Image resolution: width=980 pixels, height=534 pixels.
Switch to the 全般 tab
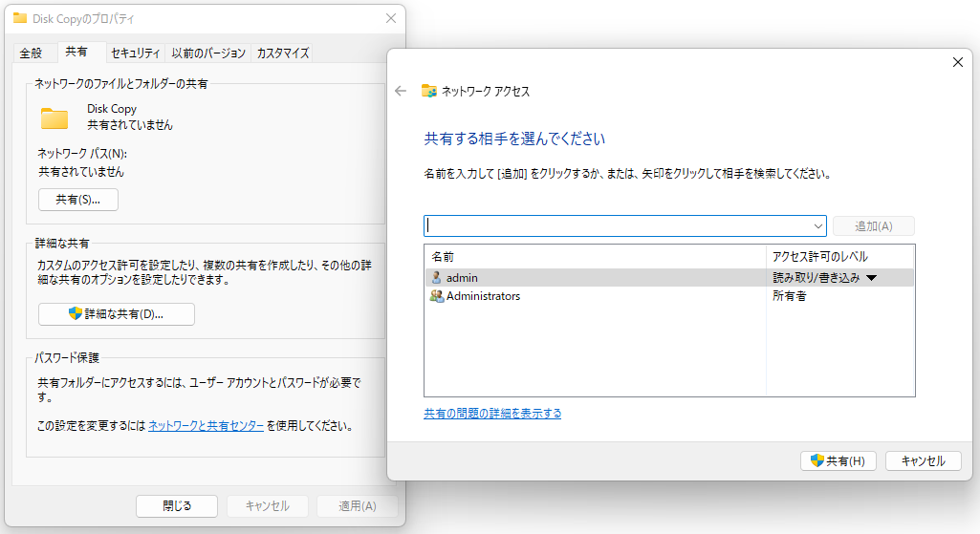click(31, 53)
